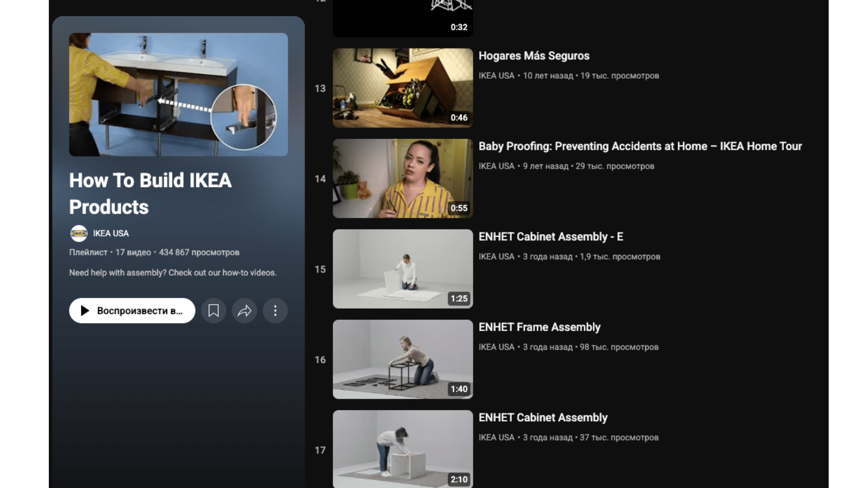Select the ENHET Frame Assembly video title
Image resolution: width=868 pixels, height=488 pixels.
pos(539,327)
